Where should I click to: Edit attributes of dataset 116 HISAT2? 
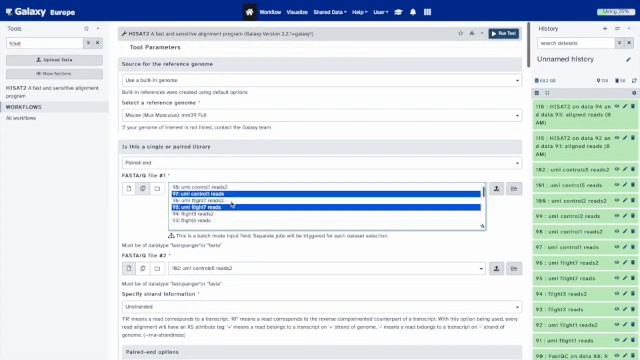click(x=625, y=106)
